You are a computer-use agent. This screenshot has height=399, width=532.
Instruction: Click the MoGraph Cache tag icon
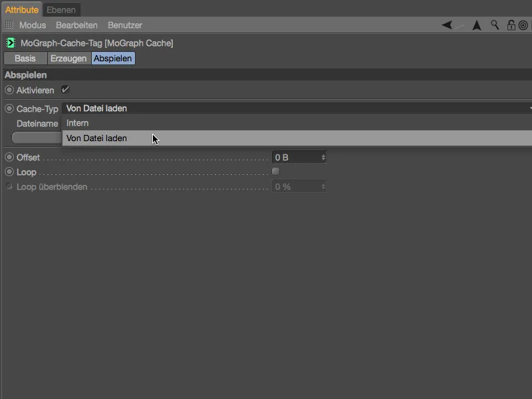coord(11,43)
